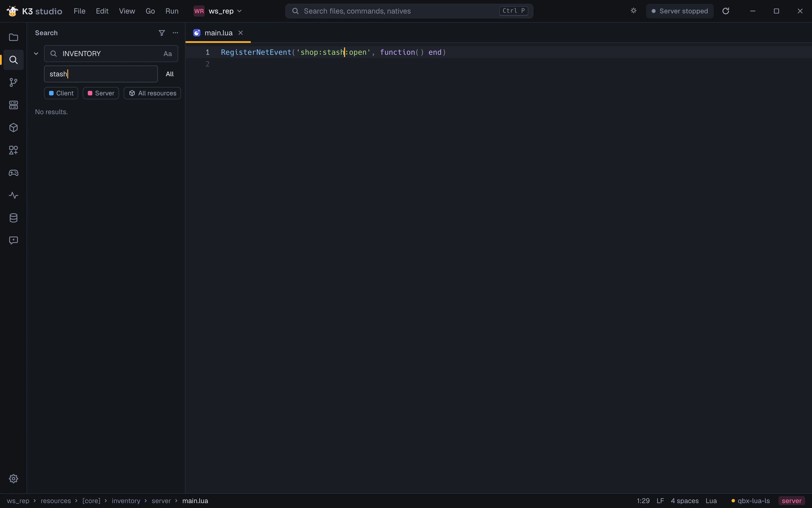812x508 pixels.
Task: Focus the stash replace input field
Action: (x=101, y=74)
